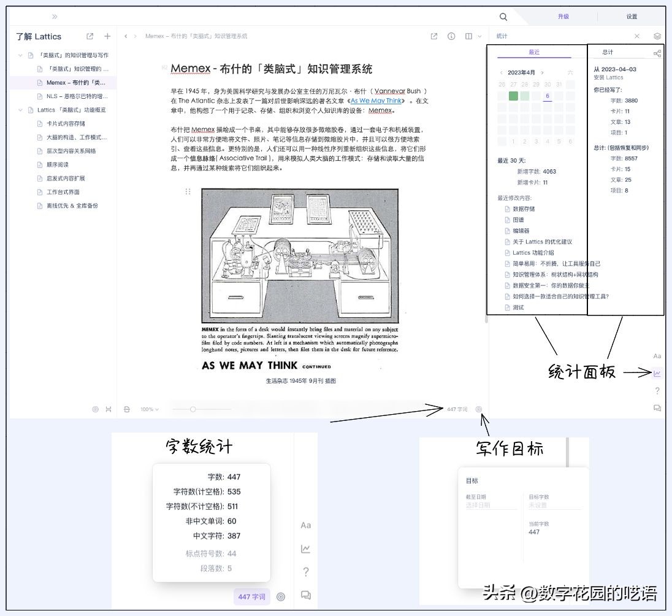Switch to the 最近 statistics tab
Screen dimensions: 672x616
[x=534, y=52]
